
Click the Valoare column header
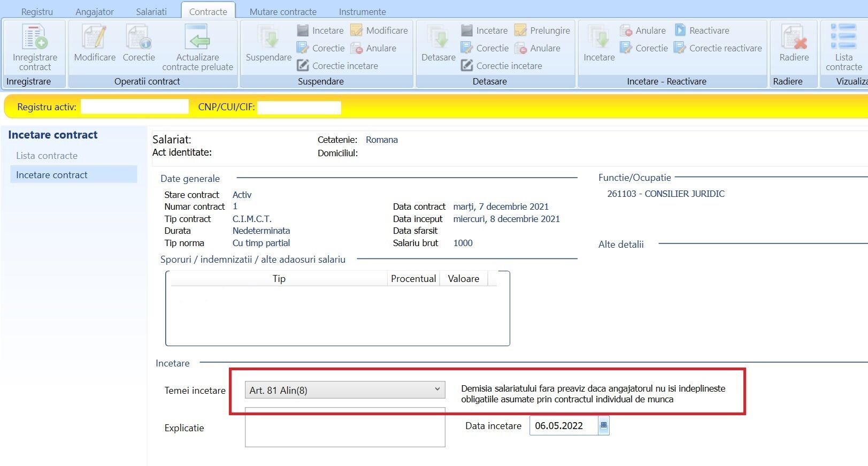pos(464,279)
